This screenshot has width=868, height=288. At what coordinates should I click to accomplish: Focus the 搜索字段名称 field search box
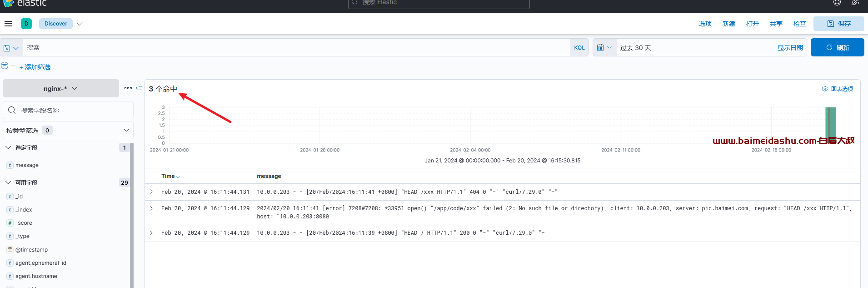pos(68,110)
